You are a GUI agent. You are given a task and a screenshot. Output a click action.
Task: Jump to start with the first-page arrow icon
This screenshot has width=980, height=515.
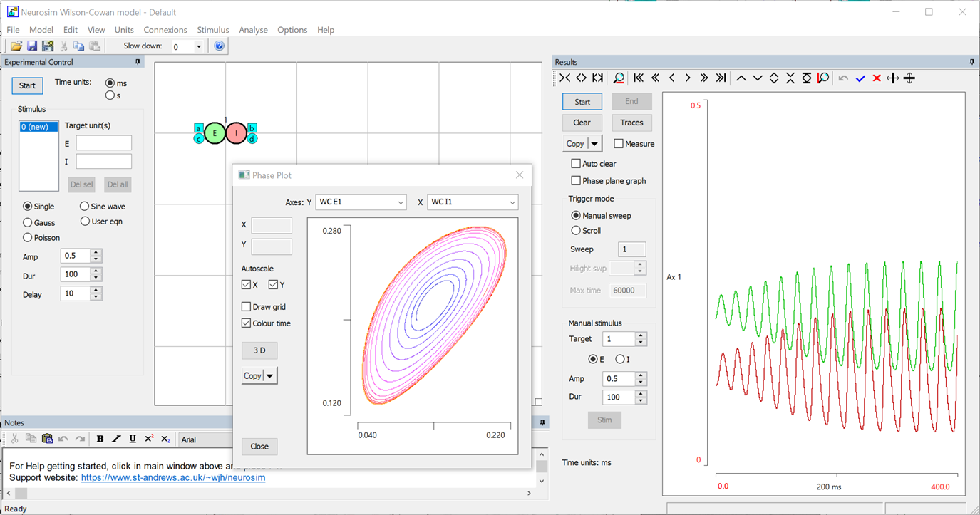click(639, 78)
